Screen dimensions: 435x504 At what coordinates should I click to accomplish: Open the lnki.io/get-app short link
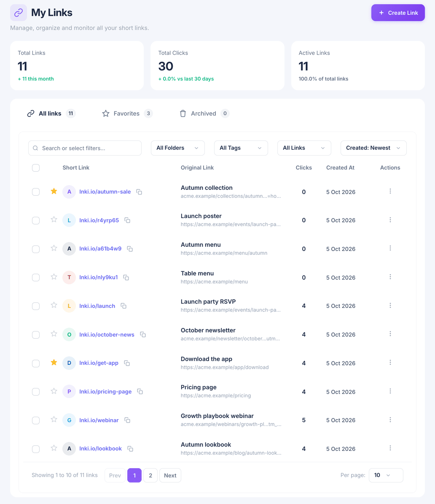[x=99, y=363]
